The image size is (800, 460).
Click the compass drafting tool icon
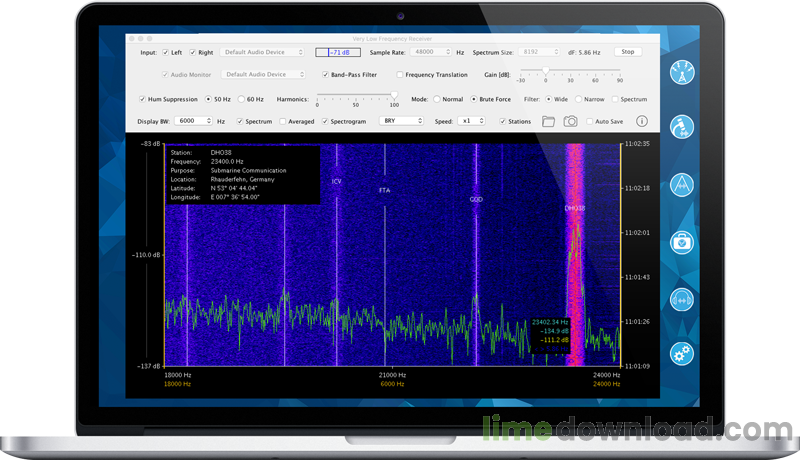(x=682, y=185)
